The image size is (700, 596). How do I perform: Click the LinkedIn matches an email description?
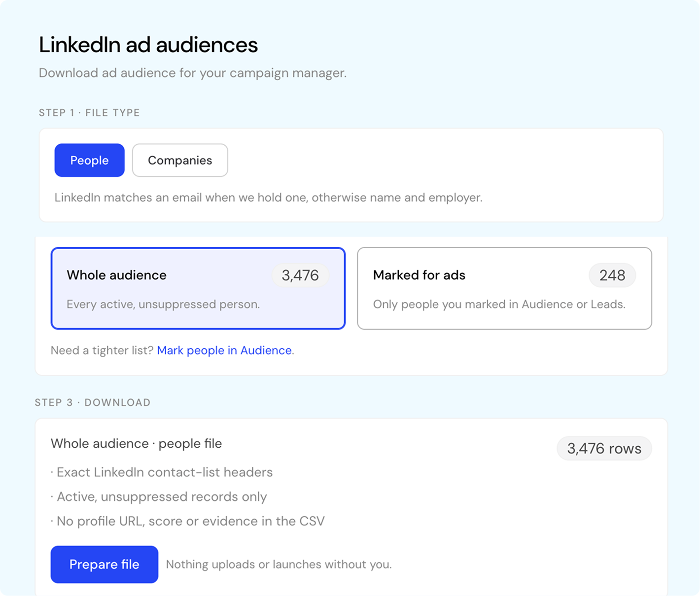[x=269, y=198]
